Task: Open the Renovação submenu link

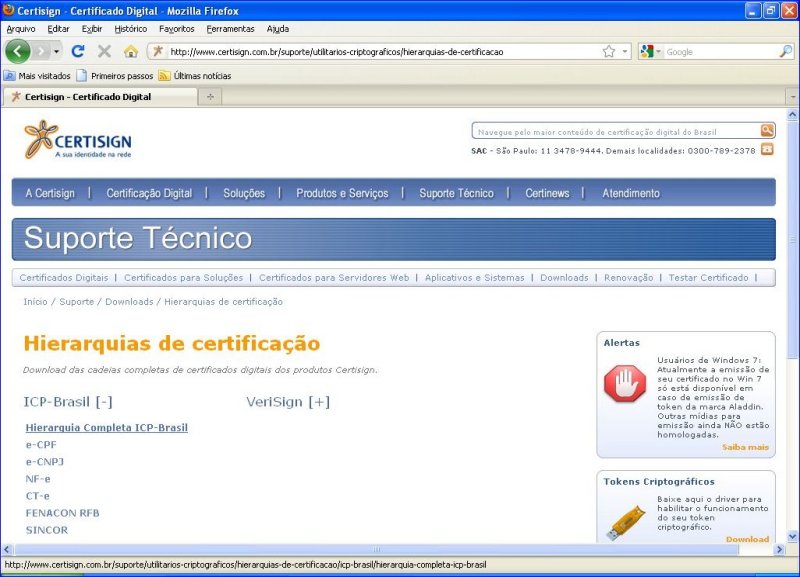Action: [629, 278]
